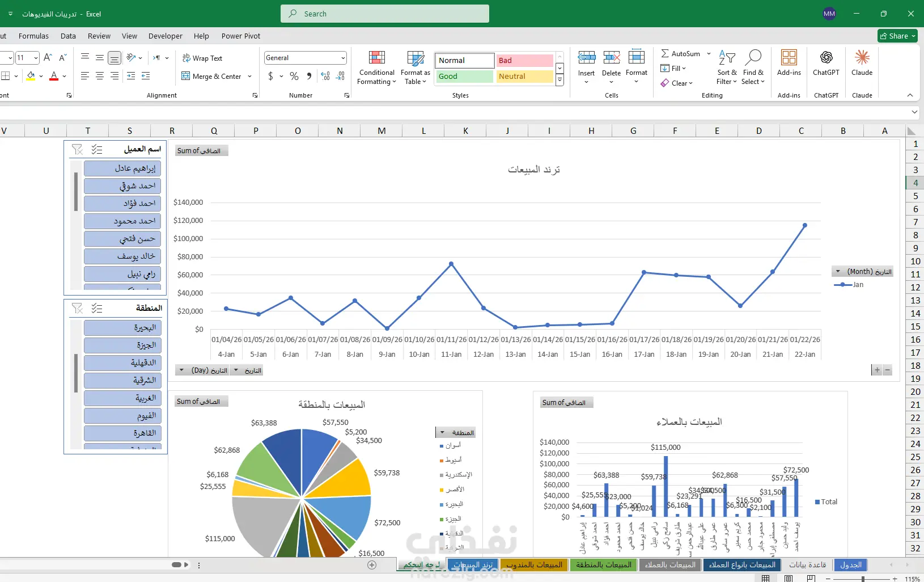Click the Find & Select magnifier icon
The width and height of the screenshot is (924, 582).
point(753,57)
